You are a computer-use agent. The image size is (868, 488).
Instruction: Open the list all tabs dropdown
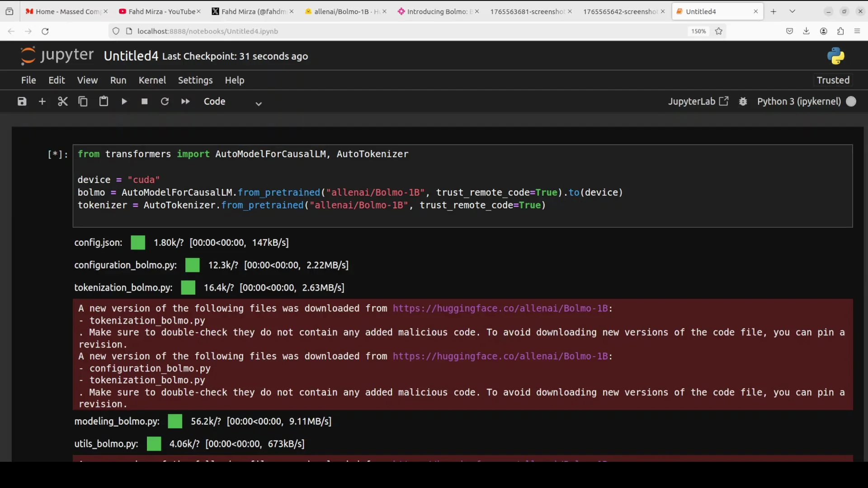click(x=792, y=11)
